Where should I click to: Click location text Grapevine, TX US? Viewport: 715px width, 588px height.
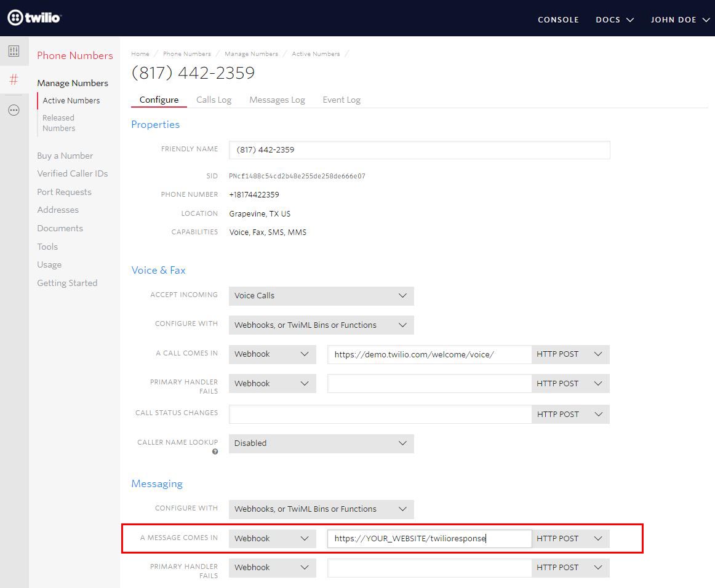click(x=260, y=214)
